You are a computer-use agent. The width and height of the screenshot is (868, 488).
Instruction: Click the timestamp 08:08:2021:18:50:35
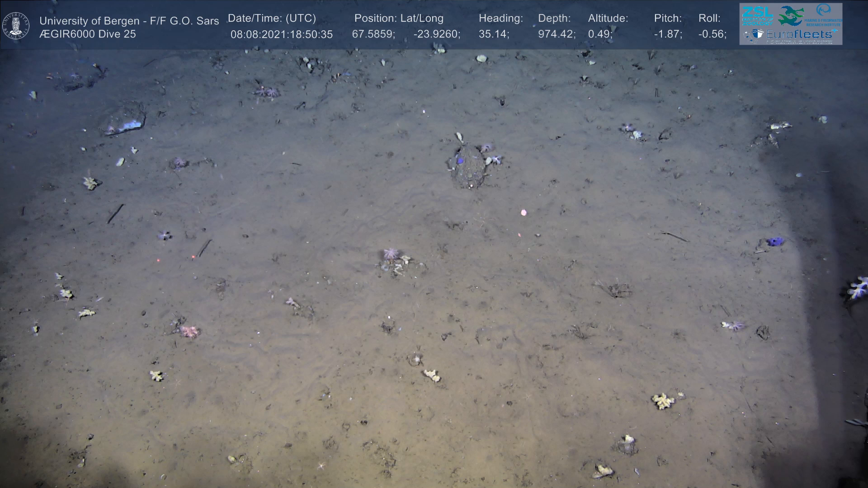coord(281,34)
